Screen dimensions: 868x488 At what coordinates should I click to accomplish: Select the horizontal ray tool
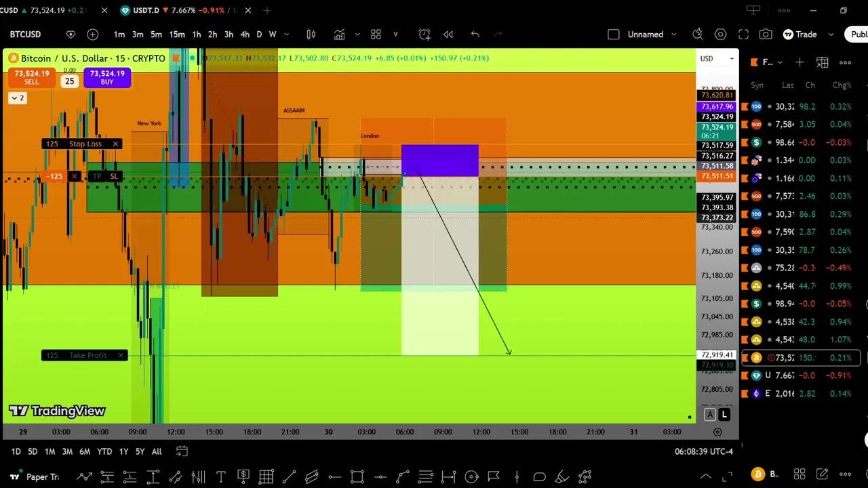click(x=334, y=476)
